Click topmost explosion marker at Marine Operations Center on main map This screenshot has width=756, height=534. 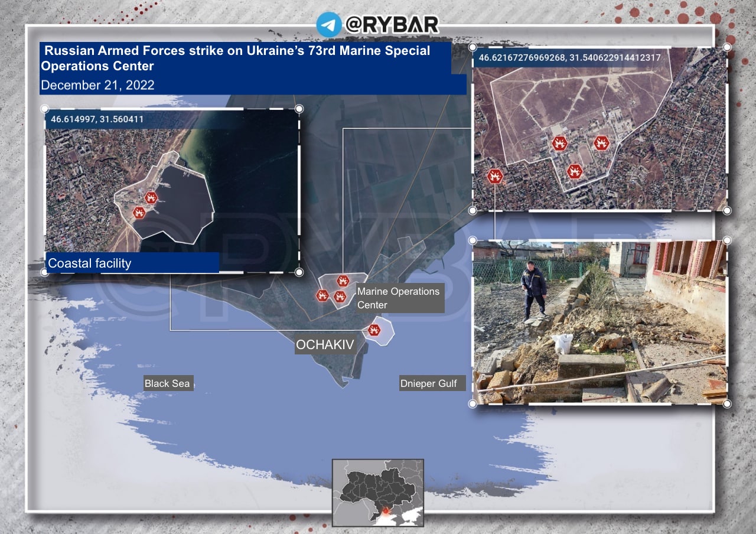(x=342, y=281)
